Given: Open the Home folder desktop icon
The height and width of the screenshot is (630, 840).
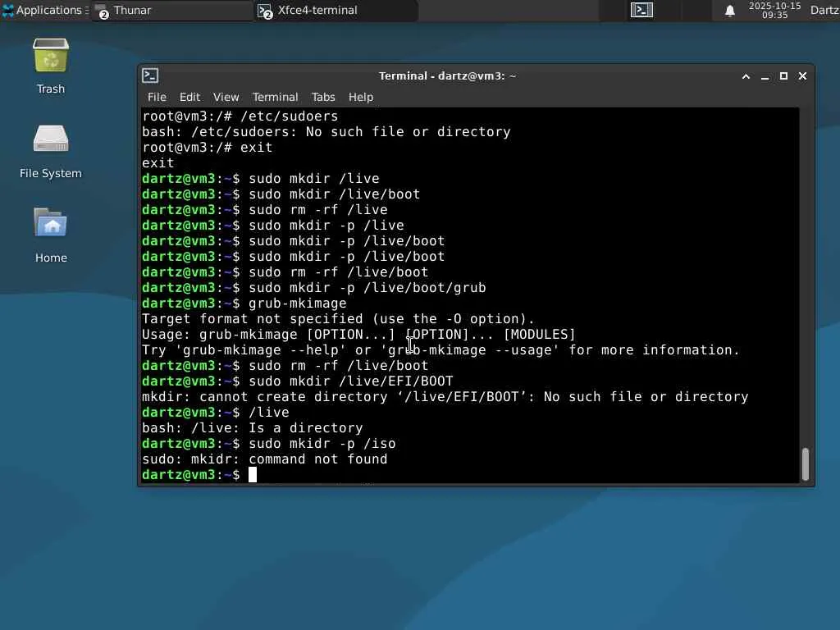Looking at the screenshot, I should pyautogui.click(x=51, y=235).
